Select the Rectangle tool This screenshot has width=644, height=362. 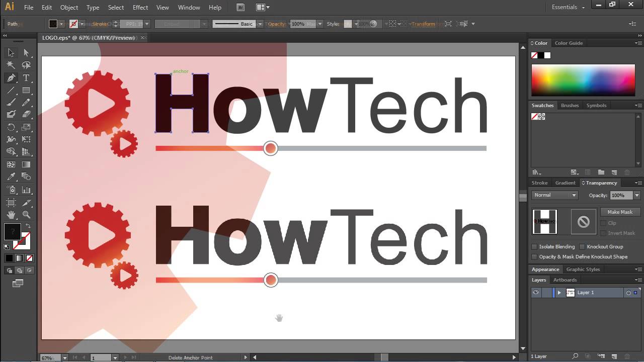[26, 90]
